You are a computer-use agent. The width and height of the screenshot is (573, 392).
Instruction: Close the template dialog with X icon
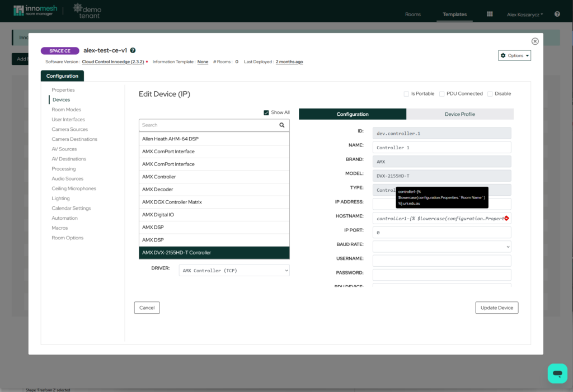coord(535,41)
